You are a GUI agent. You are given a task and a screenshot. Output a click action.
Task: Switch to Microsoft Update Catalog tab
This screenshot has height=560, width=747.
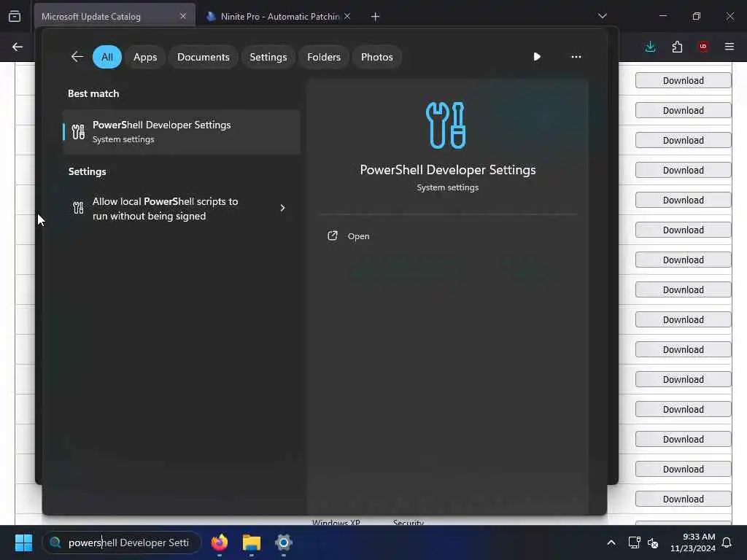115,17
